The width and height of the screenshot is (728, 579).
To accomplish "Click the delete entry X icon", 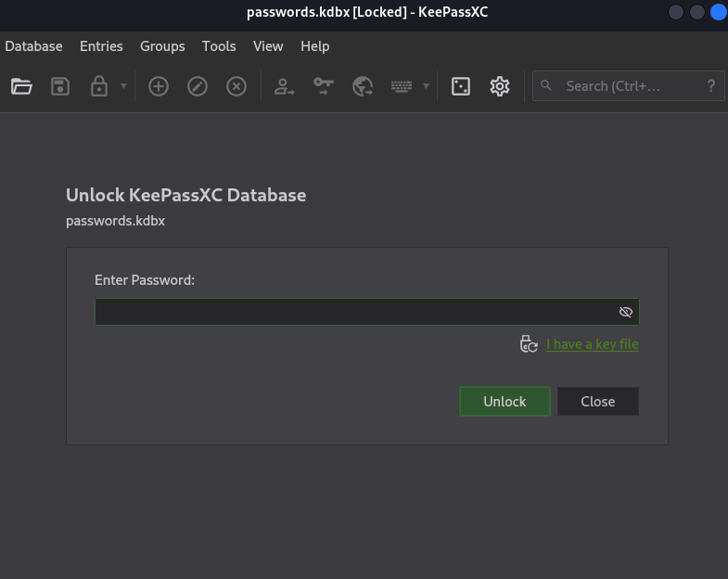I will [236, 86].
